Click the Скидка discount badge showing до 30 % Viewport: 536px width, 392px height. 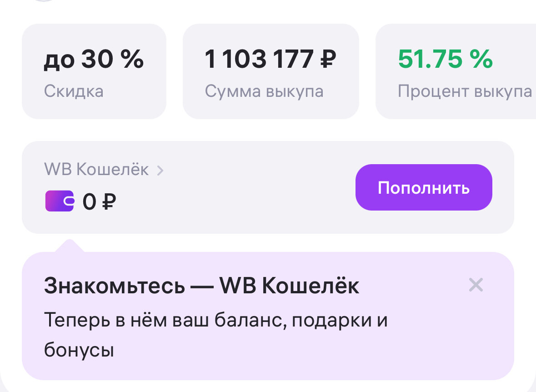94,71
